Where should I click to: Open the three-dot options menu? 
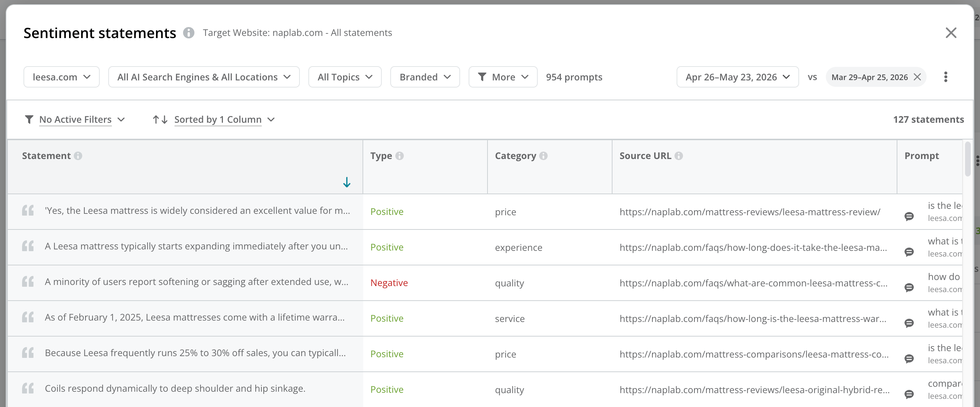tap(945, 77)
